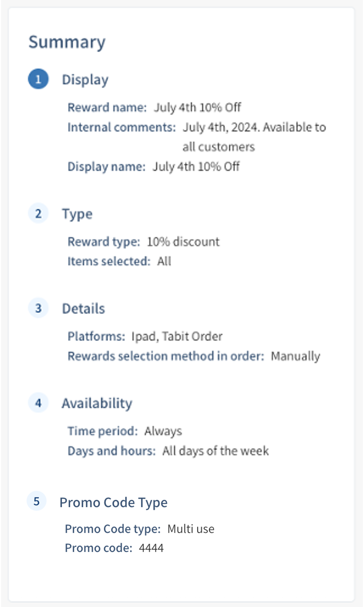This screenshot has width=364, height=607.
Task: Click the step 5 circle icon
Action: pyautogui.click(x=37, y=501)
